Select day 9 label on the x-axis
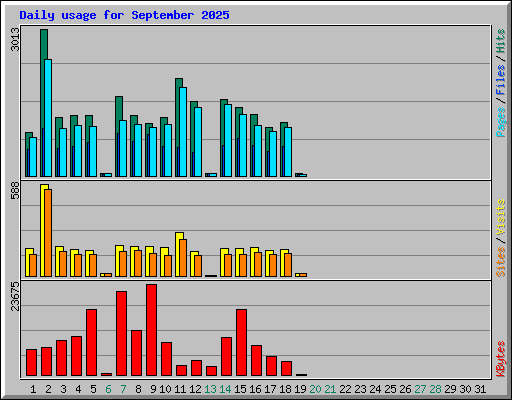Image resolution: width=512 pixels, height=400 pixels. point(153,389)
